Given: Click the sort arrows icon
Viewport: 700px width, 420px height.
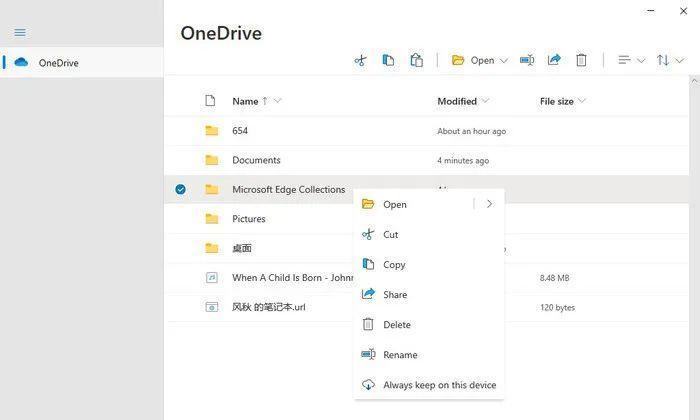Looking at the screenshot, I should click(663, 60).
